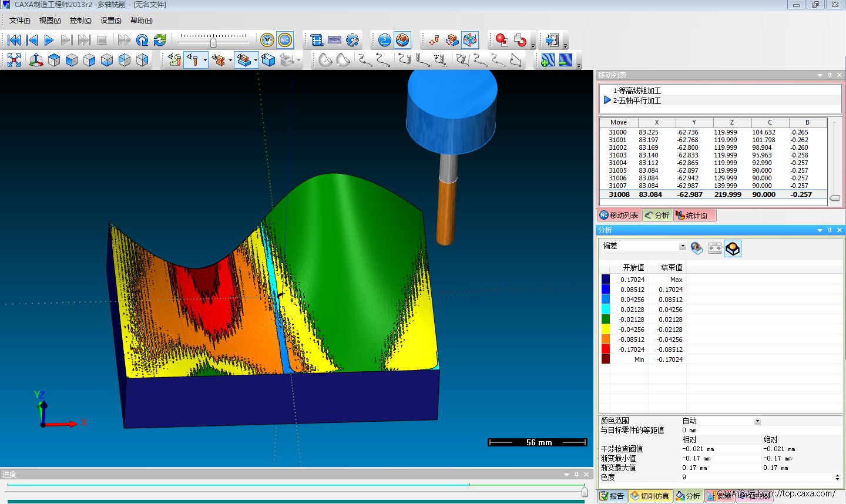Switch to the 统计 tab
846x504 pixels.
695,216
